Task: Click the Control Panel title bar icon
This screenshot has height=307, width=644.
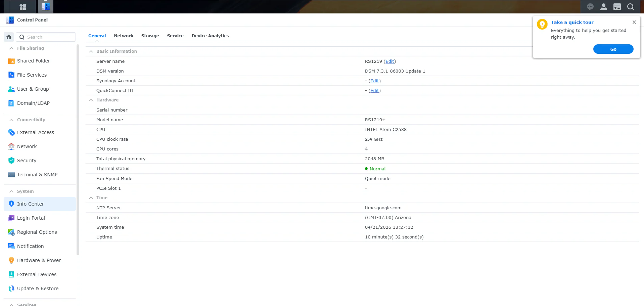Action: (10, 20)
